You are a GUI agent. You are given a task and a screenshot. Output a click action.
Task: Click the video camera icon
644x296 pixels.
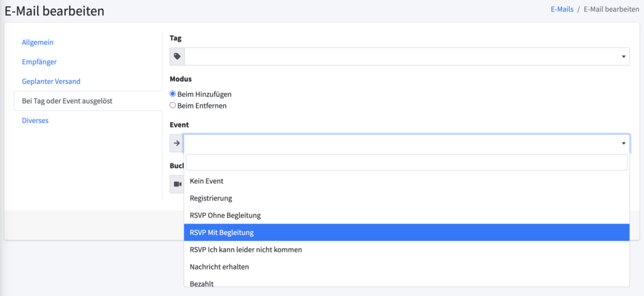(x=177, y=185)
